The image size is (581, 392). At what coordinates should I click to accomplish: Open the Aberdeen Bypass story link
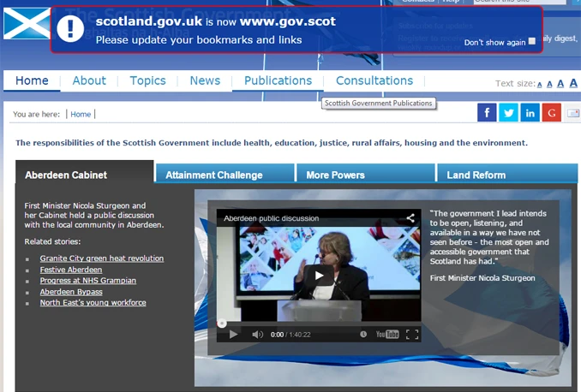click(71, 292)
